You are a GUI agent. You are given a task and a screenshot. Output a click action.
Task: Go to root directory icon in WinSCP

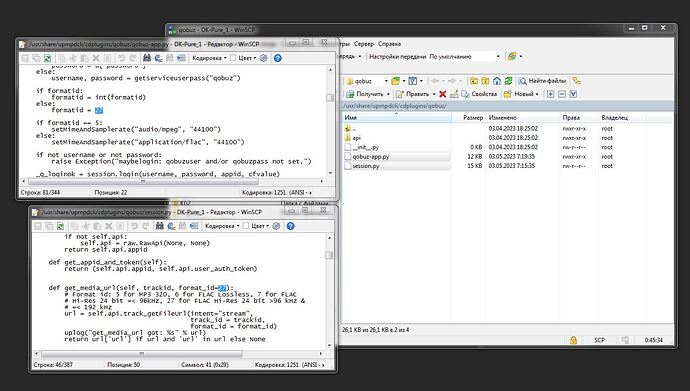[x=485, y=81]
